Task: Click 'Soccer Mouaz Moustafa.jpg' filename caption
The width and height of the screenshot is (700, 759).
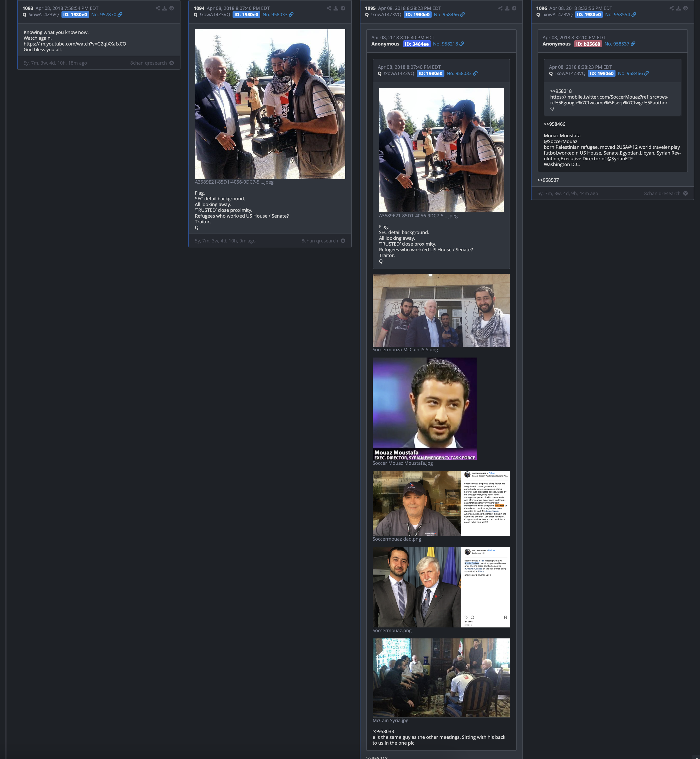Action: point(403,463)
